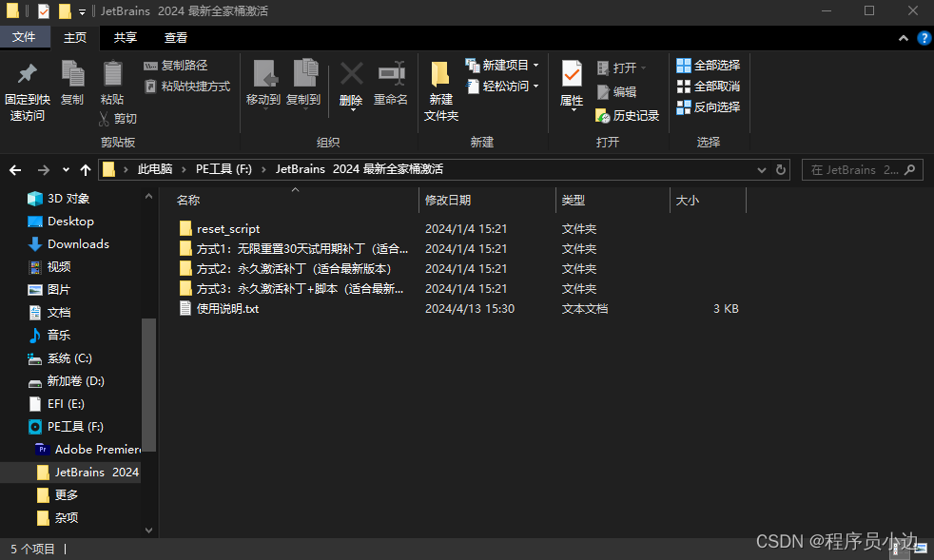Open address bar history dropdown
This screenshot has height=560, width=934.
click(761, 170)
